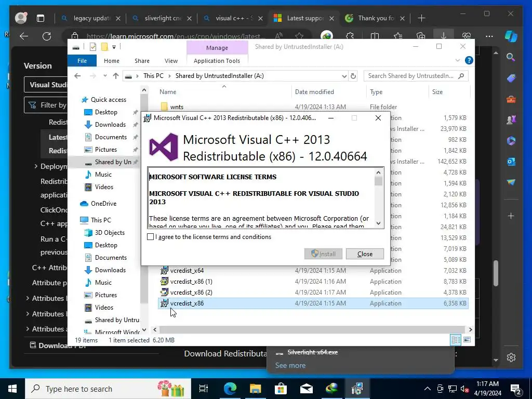
Task: Open the Windows Start menu
Action: coord(12,389)
